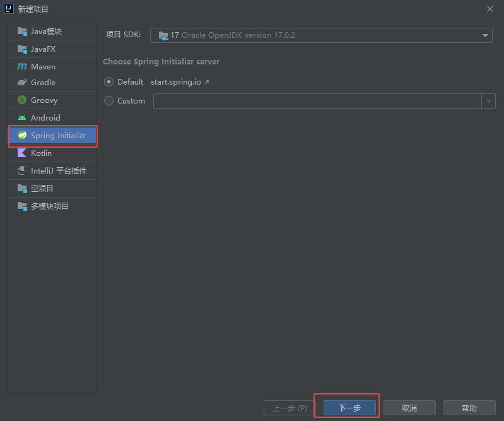Select Maven project type

tap(52, 66)
